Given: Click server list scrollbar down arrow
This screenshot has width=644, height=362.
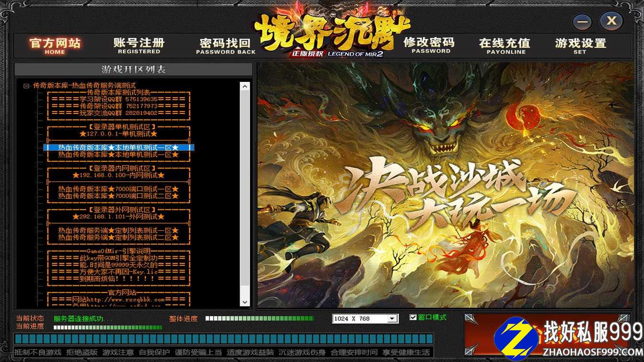Looking at the screenshot, I should pyautogui.click(x=245, y=302).
